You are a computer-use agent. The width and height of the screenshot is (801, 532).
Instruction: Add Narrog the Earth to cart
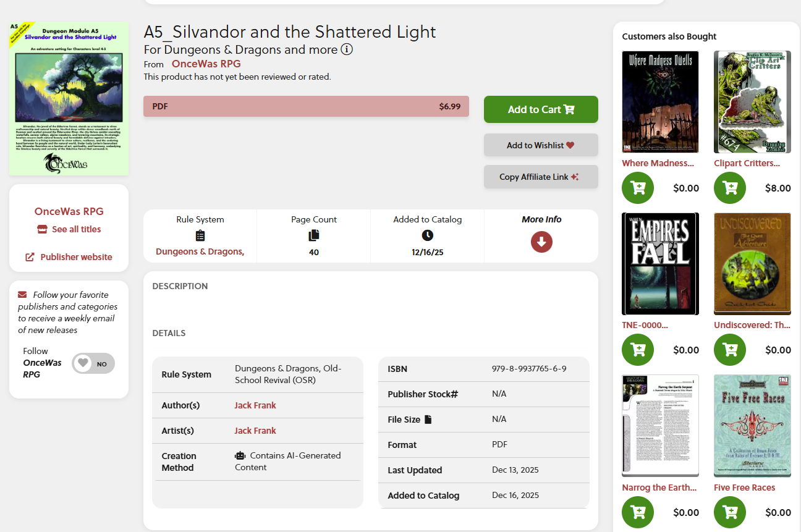click(638, 512)
